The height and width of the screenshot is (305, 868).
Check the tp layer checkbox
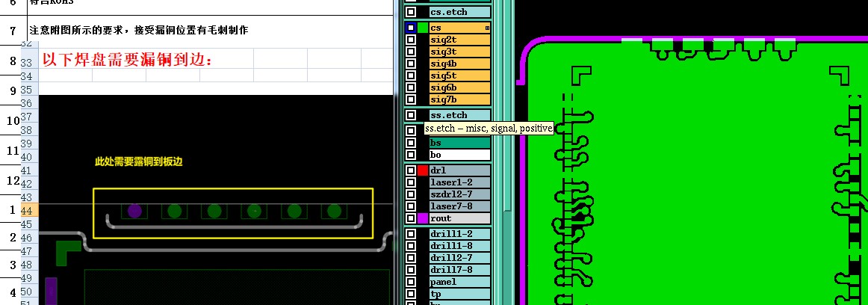pyautogui.click(x=411, y=294)
